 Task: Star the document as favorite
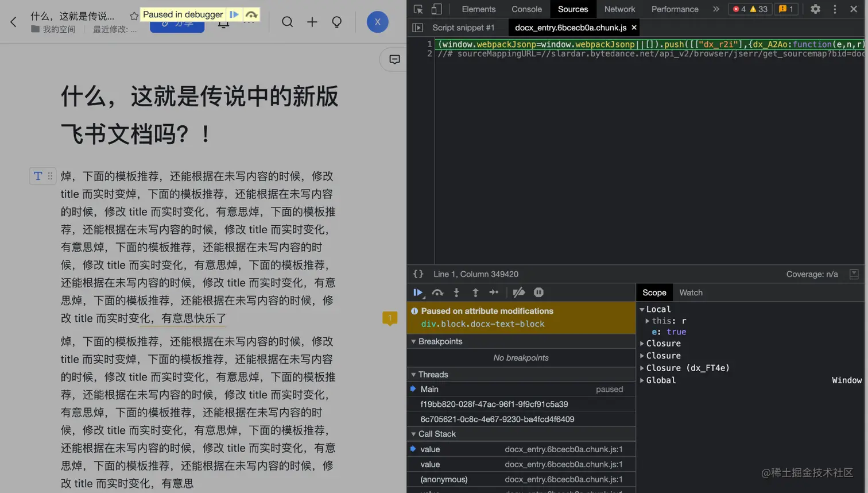[134, 16]
